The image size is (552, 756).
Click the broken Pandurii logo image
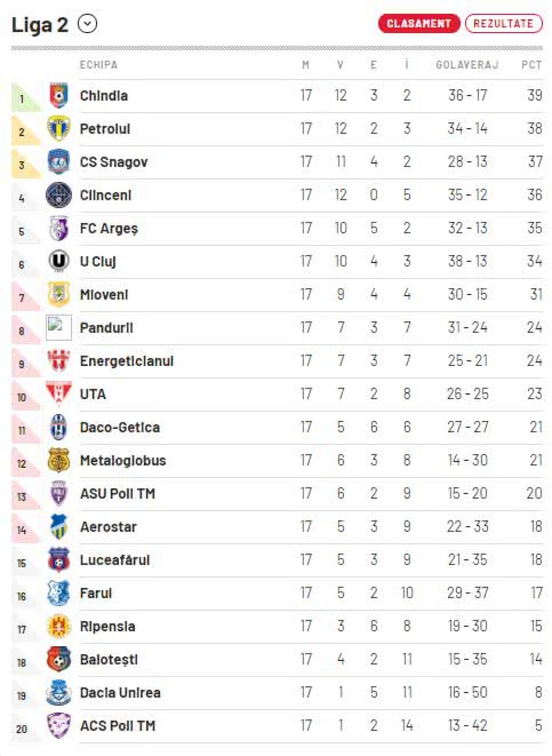58,327
